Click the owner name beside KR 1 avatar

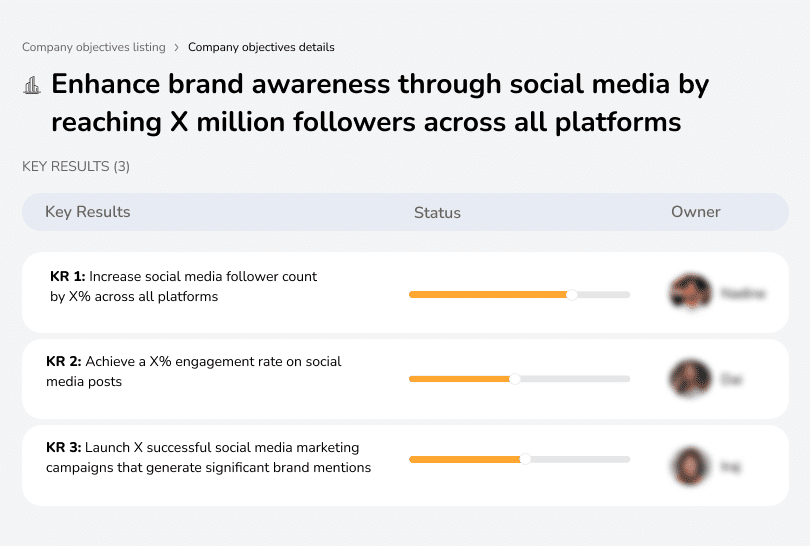click(743, 294)
